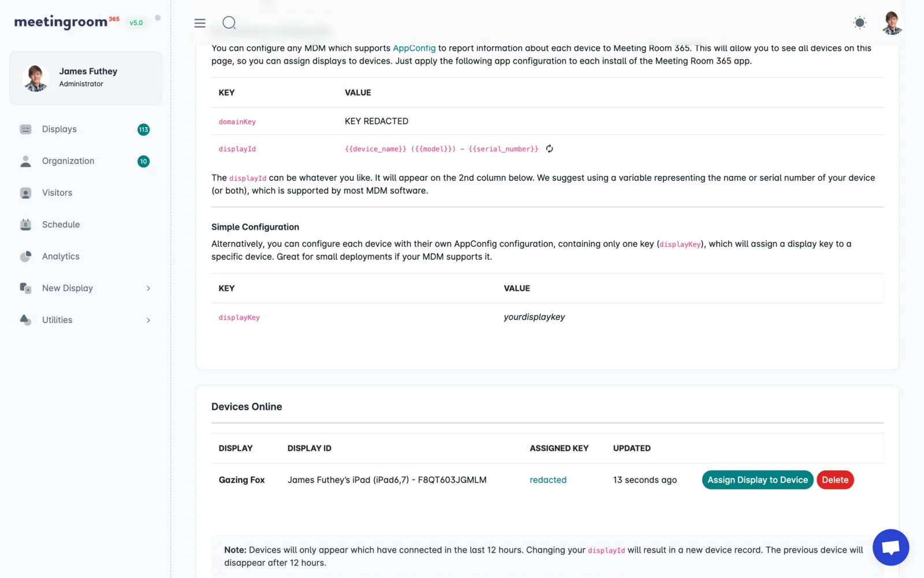Screen dimensions: 924x578
Task: Open the Utilities menu
Action: coord(85,320)
